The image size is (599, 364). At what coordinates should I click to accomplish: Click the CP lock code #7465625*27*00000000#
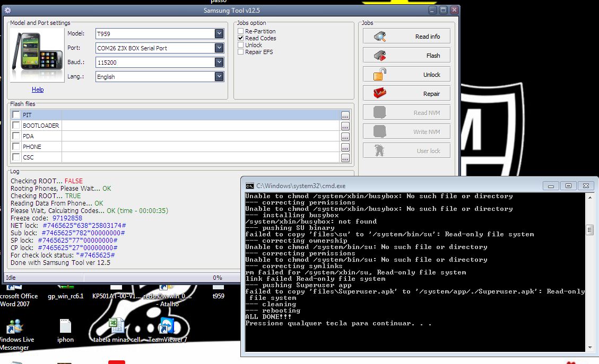[x=77, y=247]
